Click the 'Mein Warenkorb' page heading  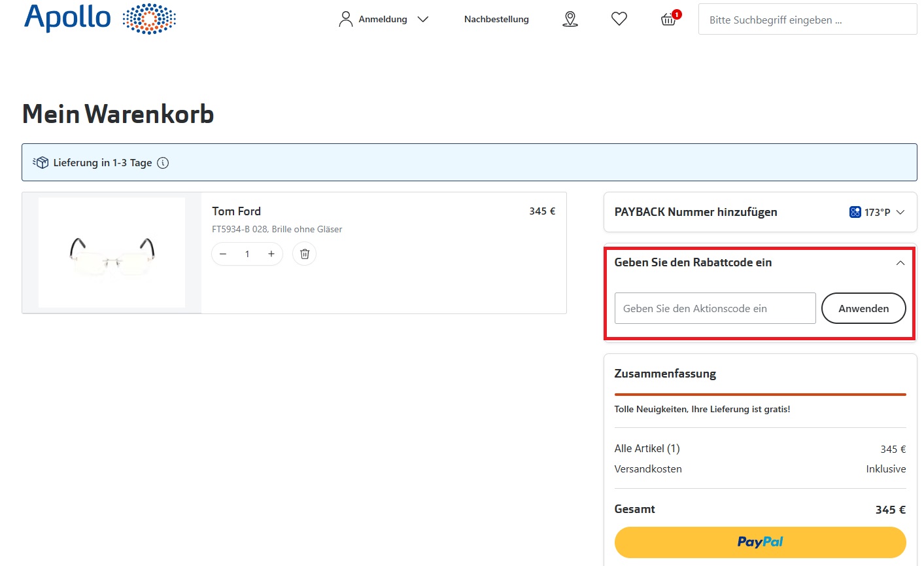[x=118, y=114]
